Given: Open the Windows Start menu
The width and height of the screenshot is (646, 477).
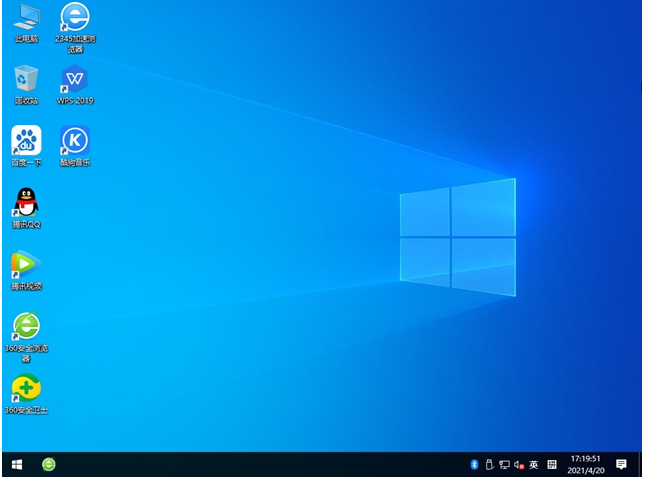Looking at the screenshot, I should pos(17,465).
